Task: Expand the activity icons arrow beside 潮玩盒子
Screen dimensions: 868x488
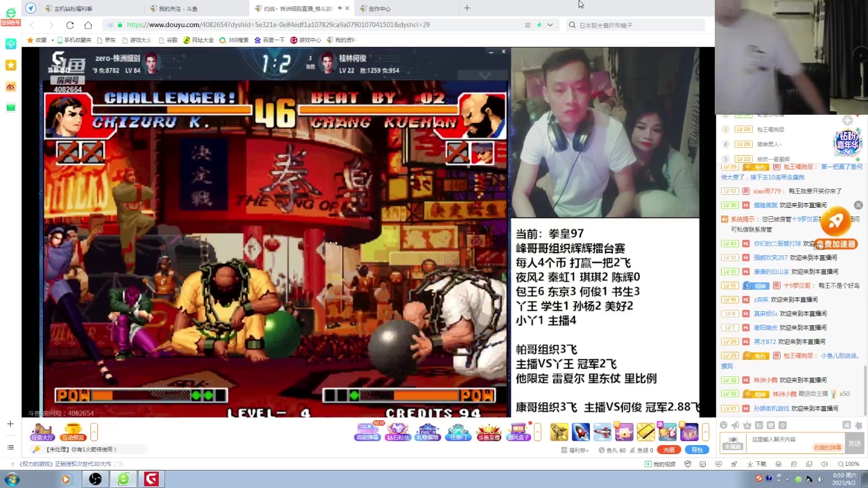Action: click(x=537, y=432)
